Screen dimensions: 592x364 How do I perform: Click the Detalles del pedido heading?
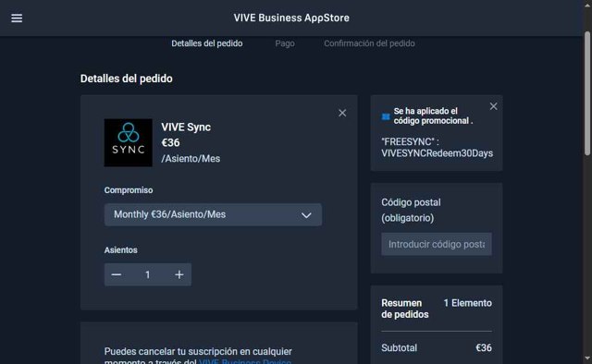(127, 79)
